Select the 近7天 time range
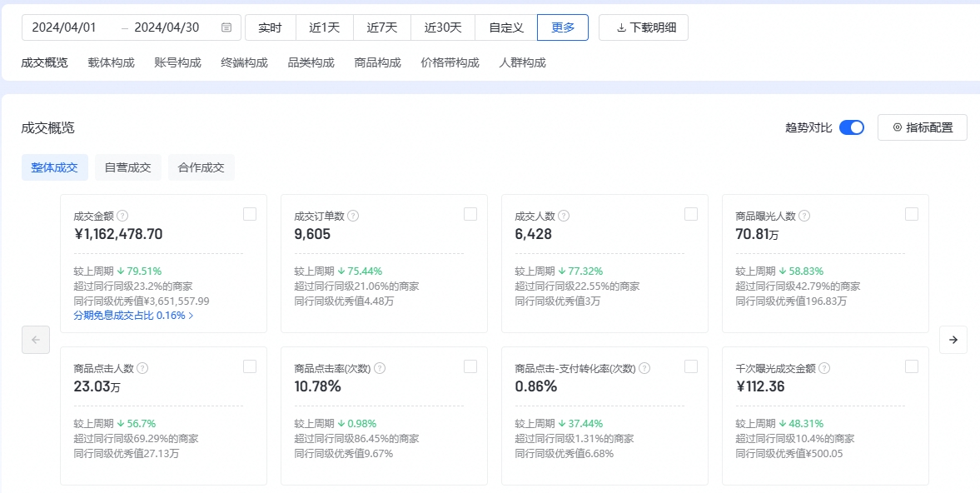Screen dimensions: 980x493 point(382,27)
